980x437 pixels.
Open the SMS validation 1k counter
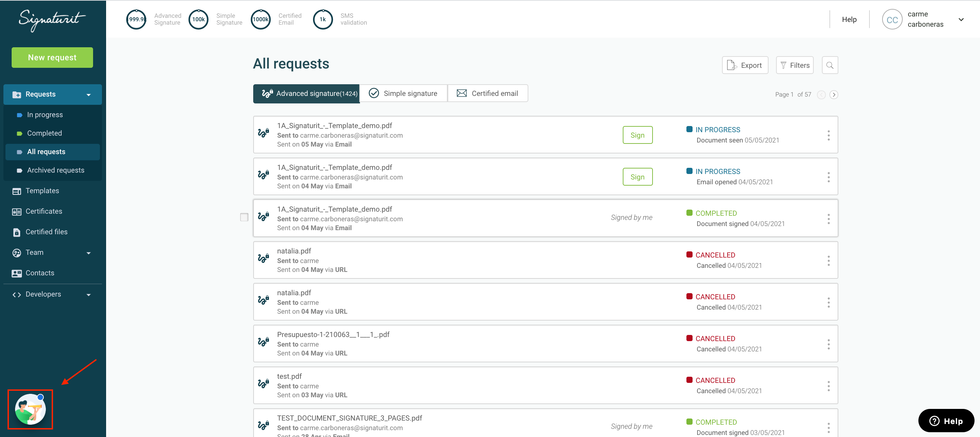323,20
